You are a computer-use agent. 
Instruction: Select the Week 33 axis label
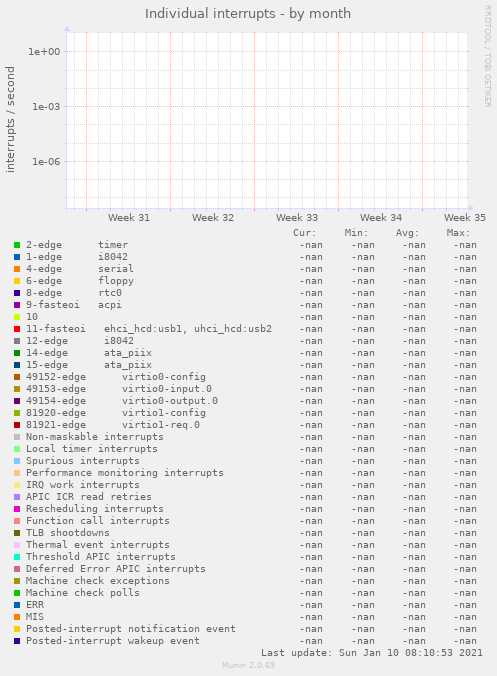point(297,218)
